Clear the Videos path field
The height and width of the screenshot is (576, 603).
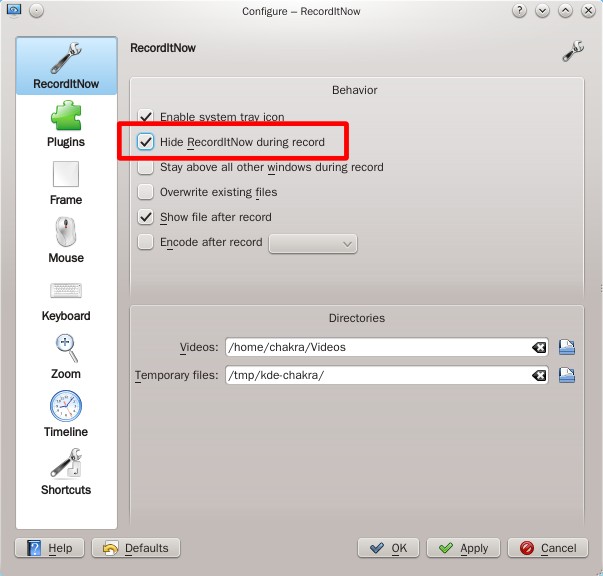539,348
